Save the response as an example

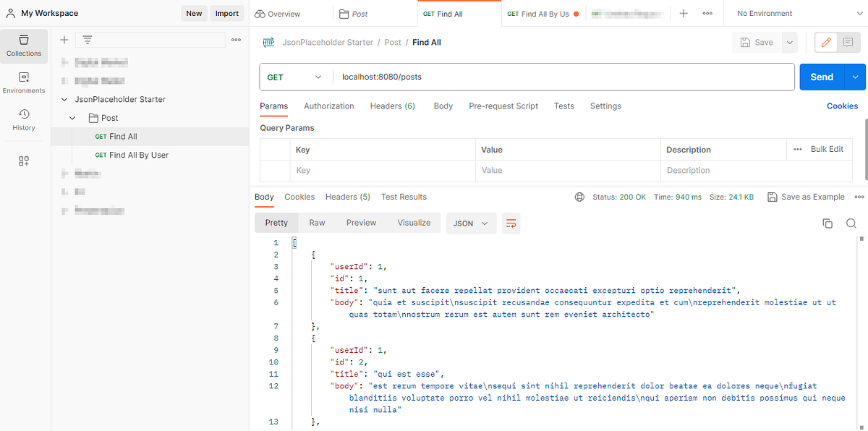pos(806,196)
